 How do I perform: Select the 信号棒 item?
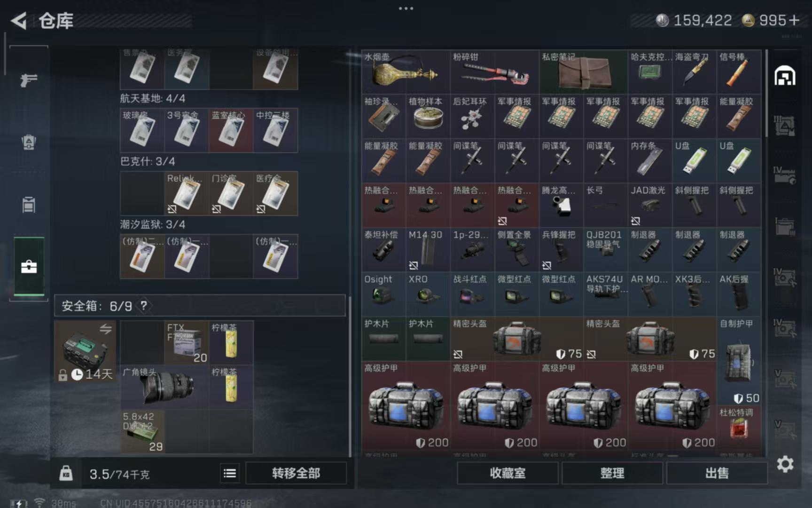pyautogui.click(x=739, y=71)
